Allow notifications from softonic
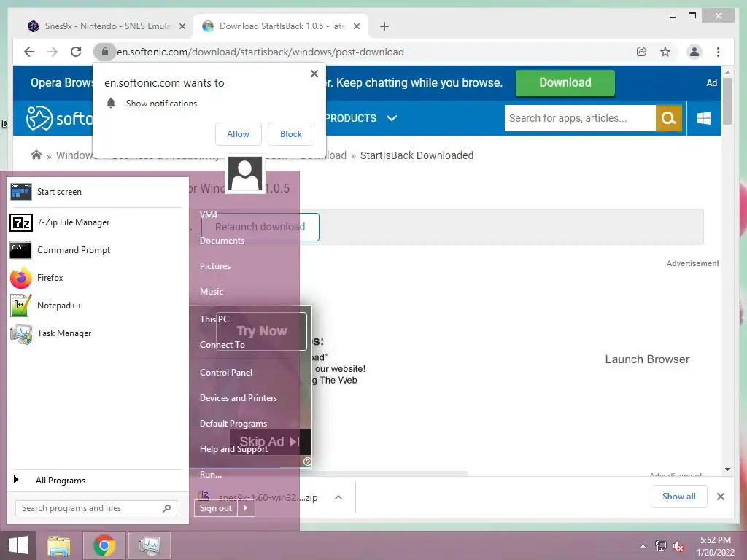Screen dimensions: 747x560 (239, 134)
